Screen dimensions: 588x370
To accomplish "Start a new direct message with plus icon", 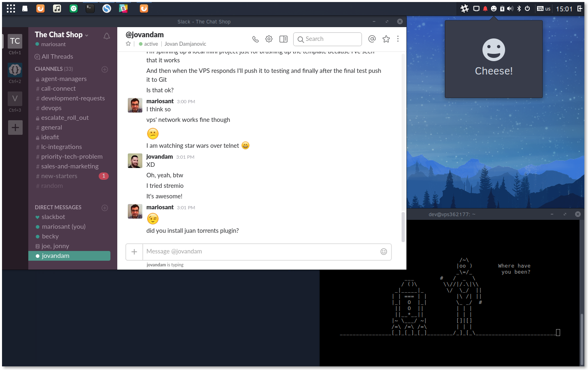I will coord(105,208).
